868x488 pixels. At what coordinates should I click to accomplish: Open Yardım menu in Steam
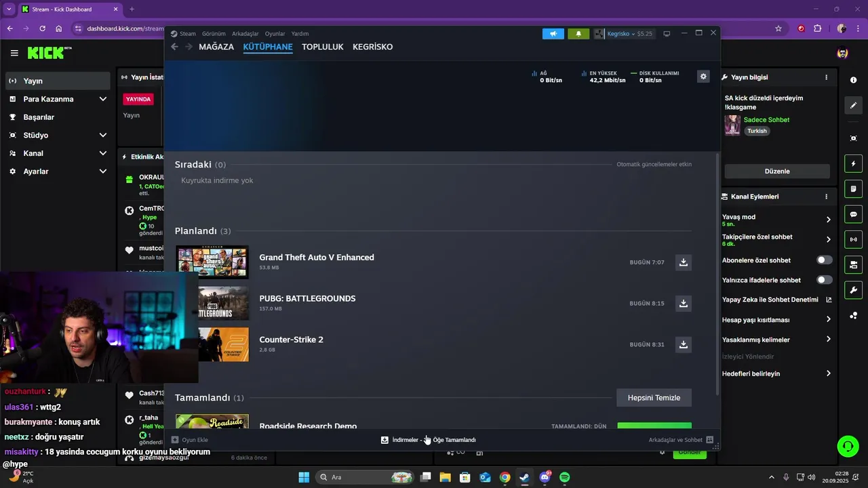tap(300, 34)
